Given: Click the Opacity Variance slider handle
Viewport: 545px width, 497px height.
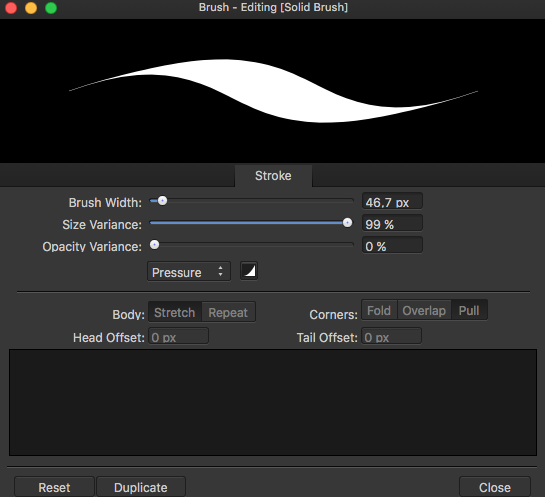Looking at the screenshot, I should point(154,245).
